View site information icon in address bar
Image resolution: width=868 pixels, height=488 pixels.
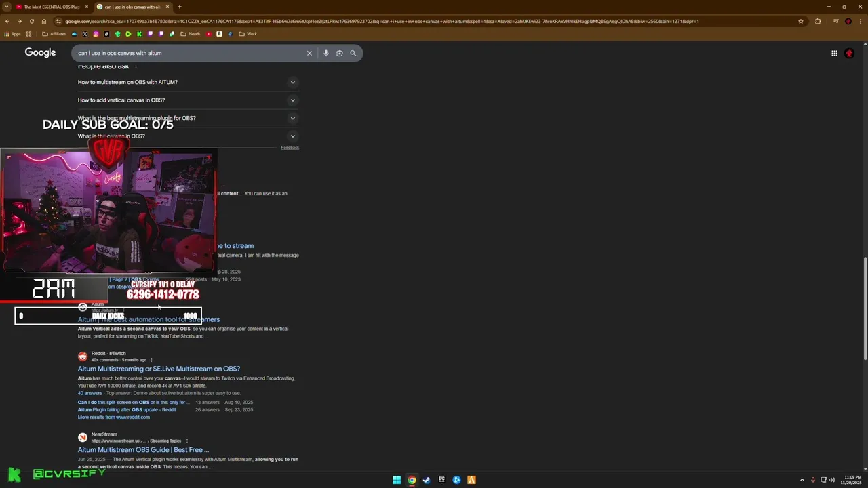pyautogui.click(x=58, y=21)
